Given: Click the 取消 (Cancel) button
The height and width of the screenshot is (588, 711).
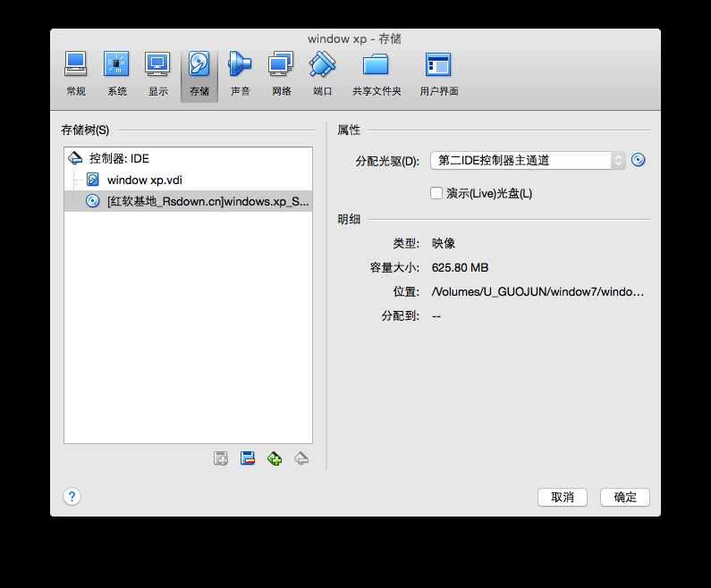Looking at the screenshot, I should 563,497.
